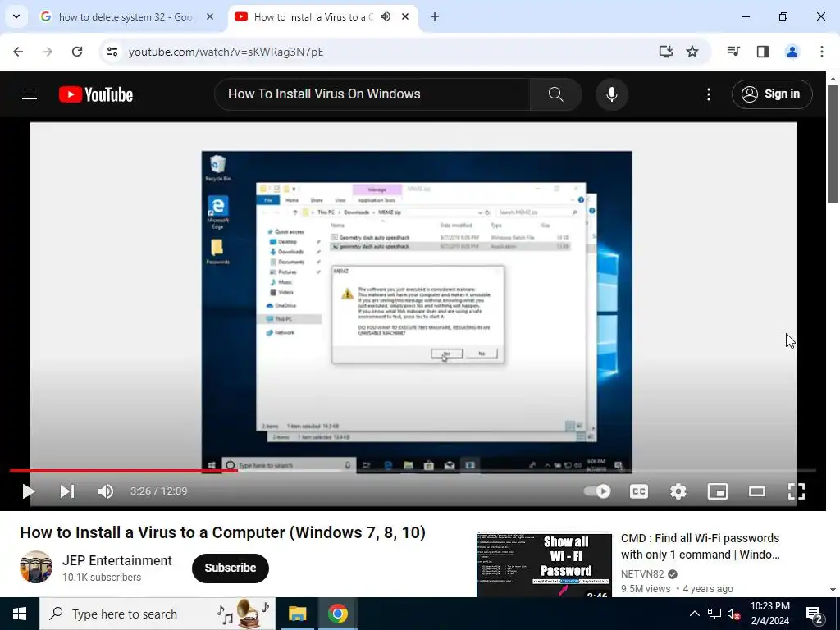Open JEP Entertainment channel name link
Viewport: 840px width, 630px height.
(116, 560)
